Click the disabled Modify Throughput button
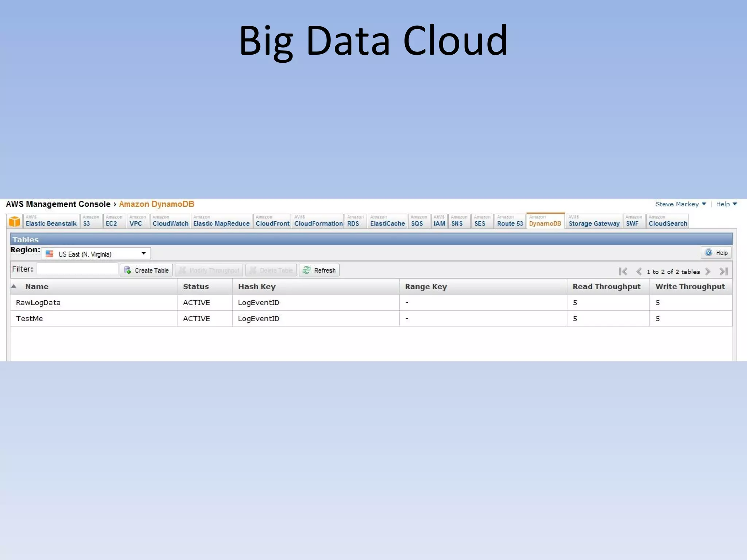 coord(209,270)
